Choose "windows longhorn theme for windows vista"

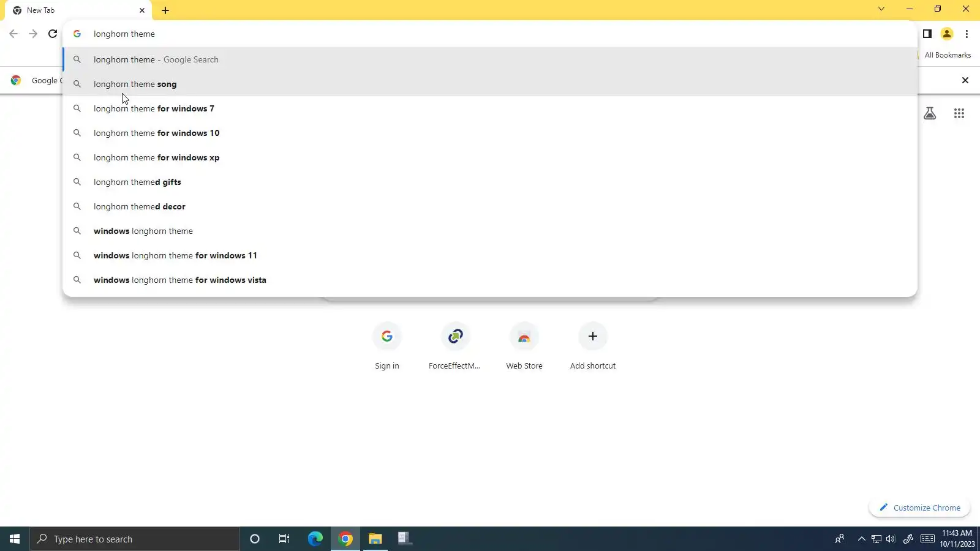coord(490,280)
